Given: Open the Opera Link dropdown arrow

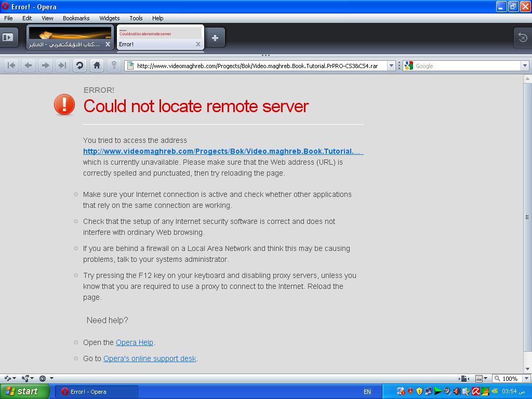Looking at the screenshot, I should (x=15, y=378).
